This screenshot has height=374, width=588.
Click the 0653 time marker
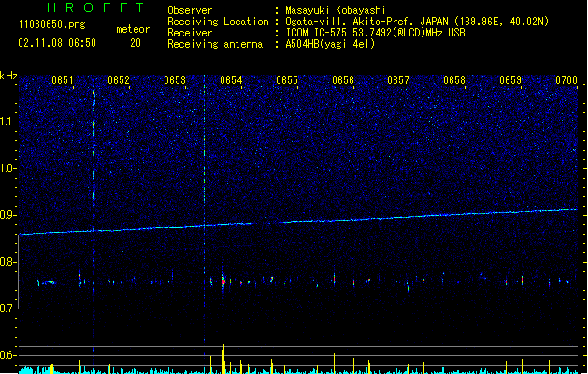[x=175, y=80]
